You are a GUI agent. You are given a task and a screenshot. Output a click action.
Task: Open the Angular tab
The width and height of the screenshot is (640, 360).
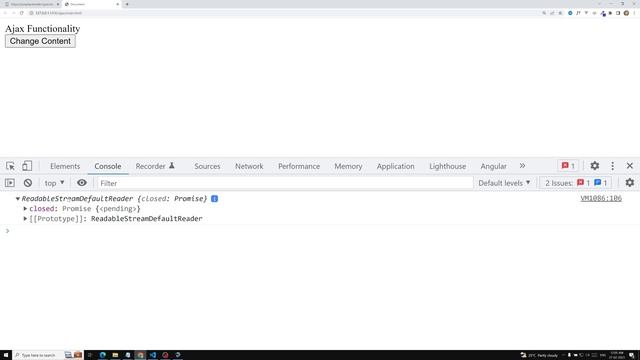pos(493,166)
